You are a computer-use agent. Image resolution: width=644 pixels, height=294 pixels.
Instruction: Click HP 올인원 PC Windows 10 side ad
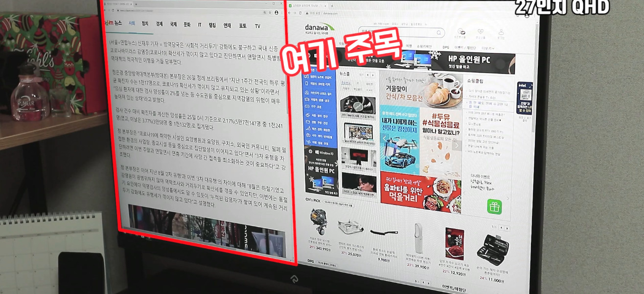click(321, 170)
